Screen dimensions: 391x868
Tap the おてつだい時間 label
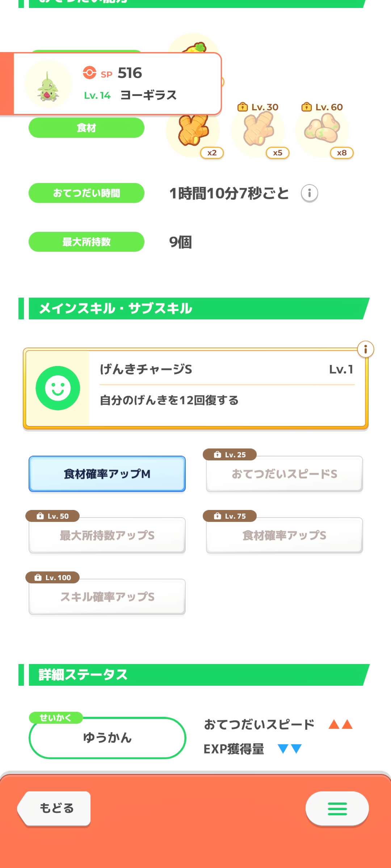[x=87, y=193]
